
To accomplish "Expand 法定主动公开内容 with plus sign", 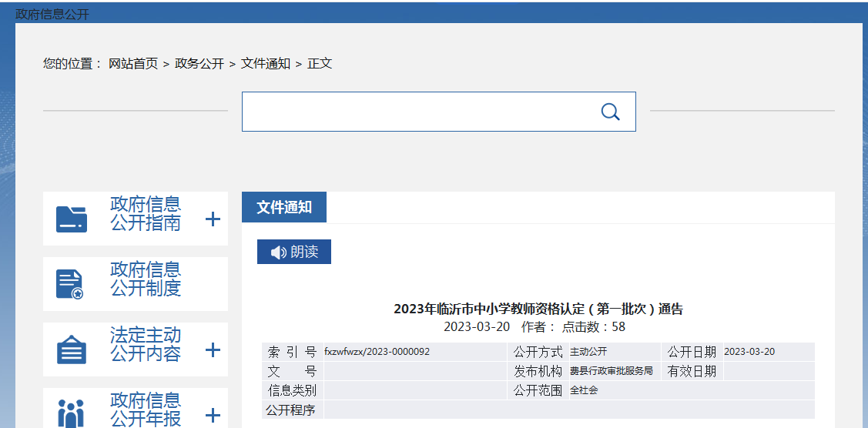I will (213, 350).
